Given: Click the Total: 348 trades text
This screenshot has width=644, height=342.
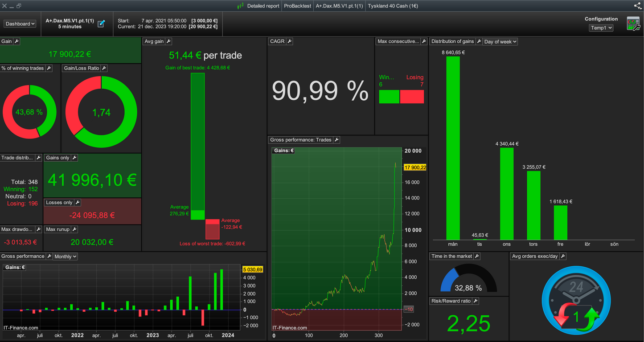Looking at the screenshot, I should tap(25, 182).
